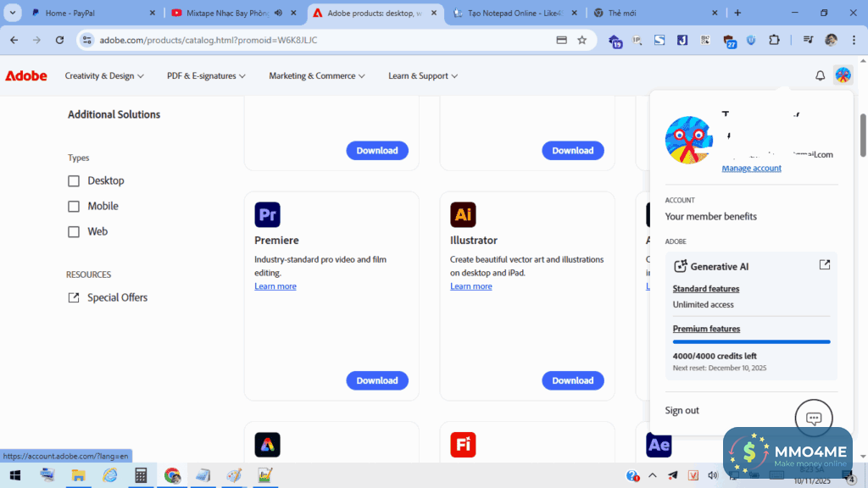Expand the Creativity & Design menu
The width and height of the screenshot is (868, 488).
click(x=104, y=75)
